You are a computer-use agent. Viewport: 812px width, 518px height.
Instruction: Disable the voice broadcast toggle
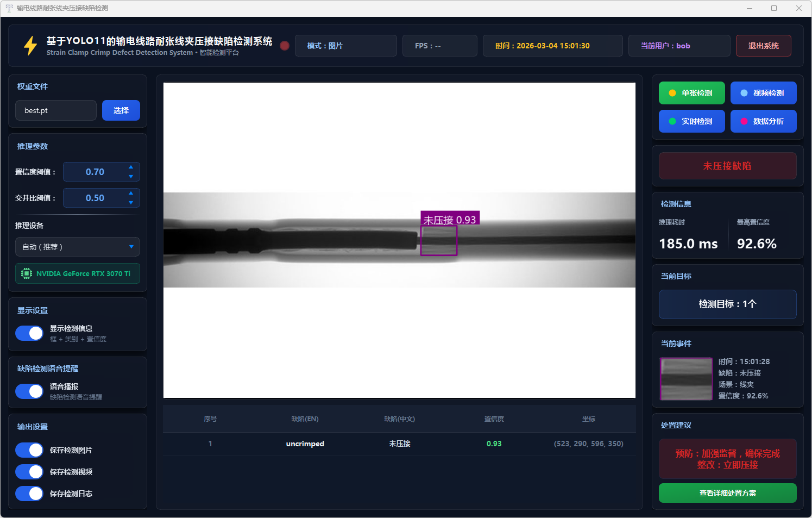29,391
